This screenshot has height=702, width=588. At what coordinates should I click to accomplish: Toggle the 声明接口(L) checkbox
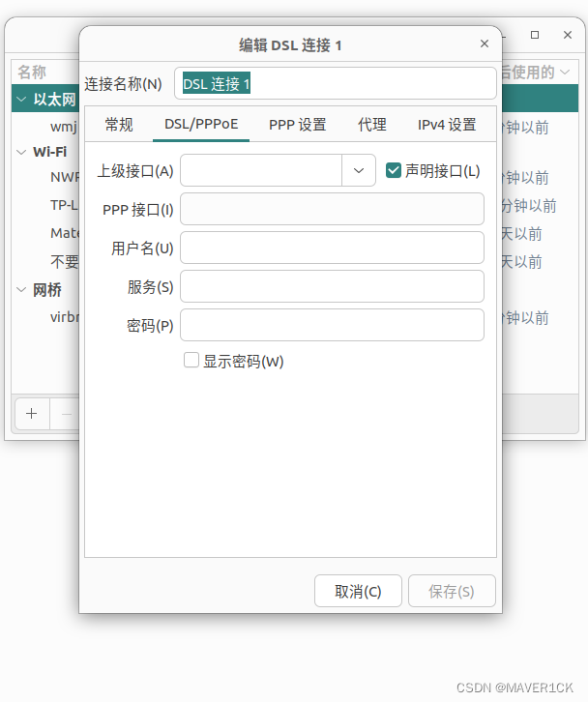394,170
